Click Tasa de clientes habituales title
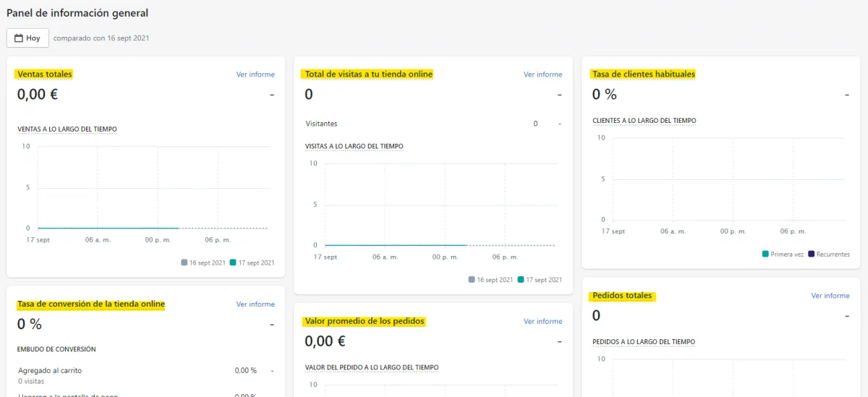 (643, 74)
